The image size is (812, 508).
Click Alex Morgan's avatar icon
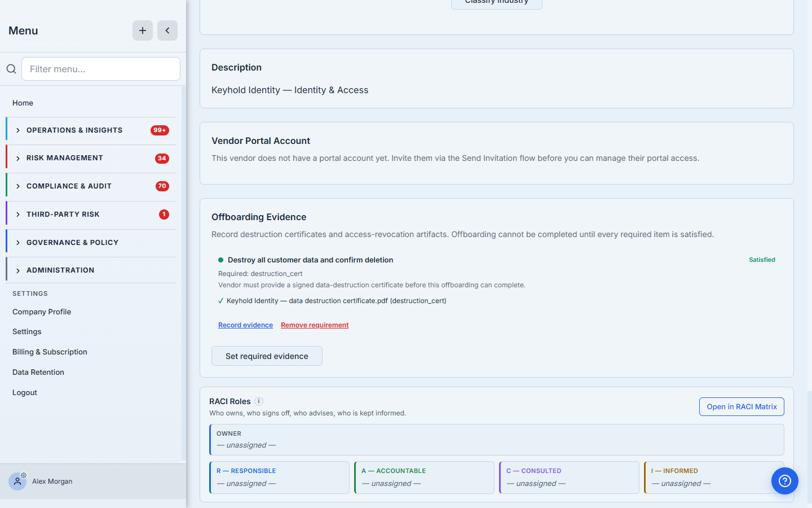pos(17,481)
